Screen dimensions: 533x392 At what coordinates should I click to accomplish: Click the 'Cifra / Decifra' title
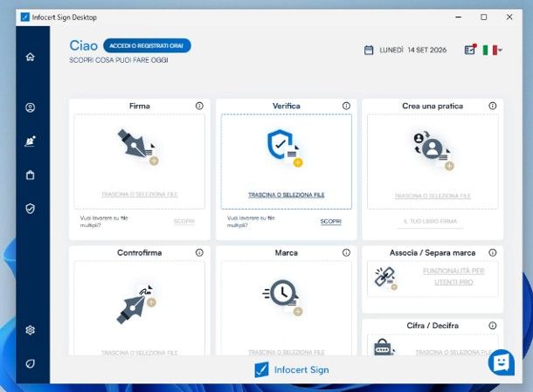coord(433,326)
